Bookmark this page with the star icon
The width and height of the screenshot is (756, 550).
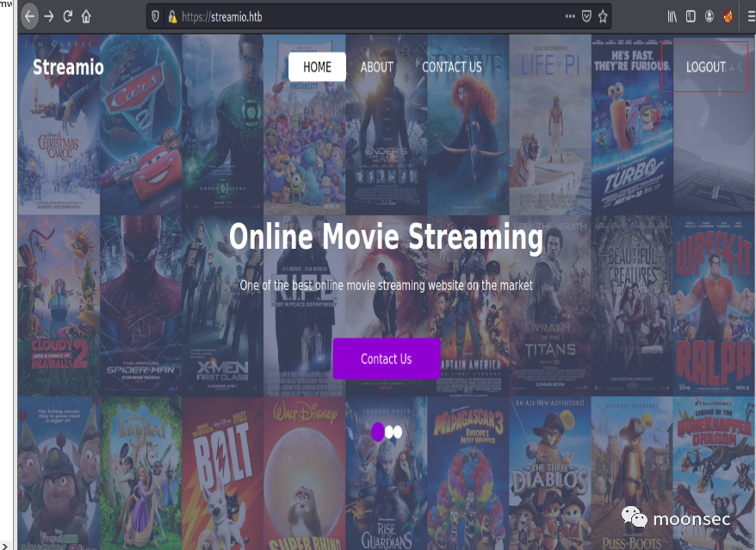click(603, 17)
